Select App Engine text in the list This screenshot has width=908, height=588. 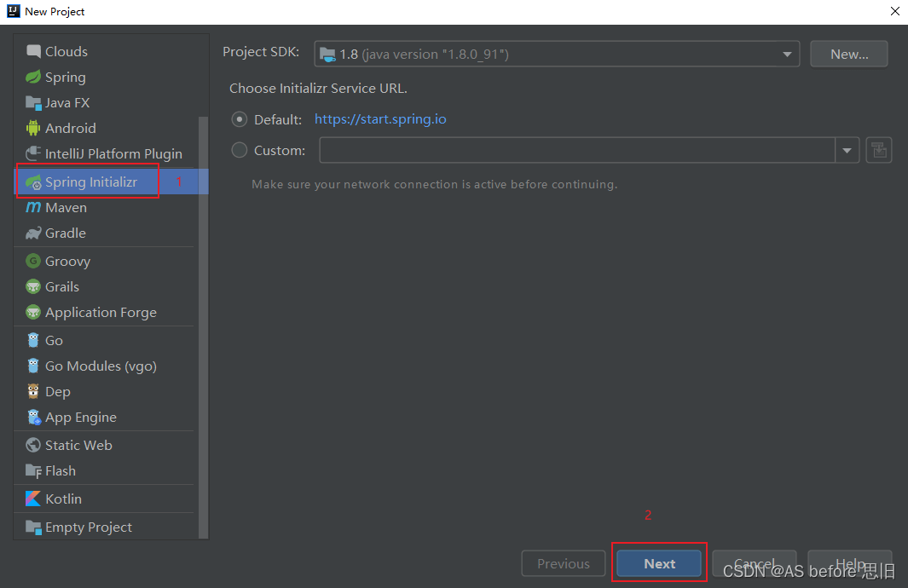(x=80, y=418)
